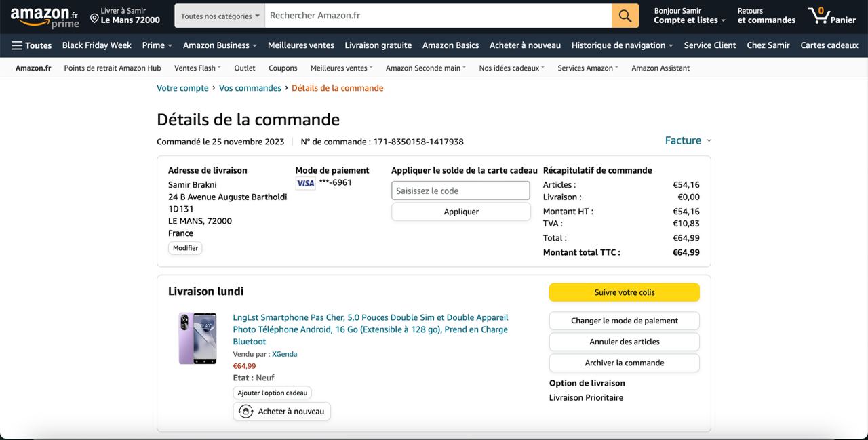Click Suivre votre colis button

pos(624,292)
